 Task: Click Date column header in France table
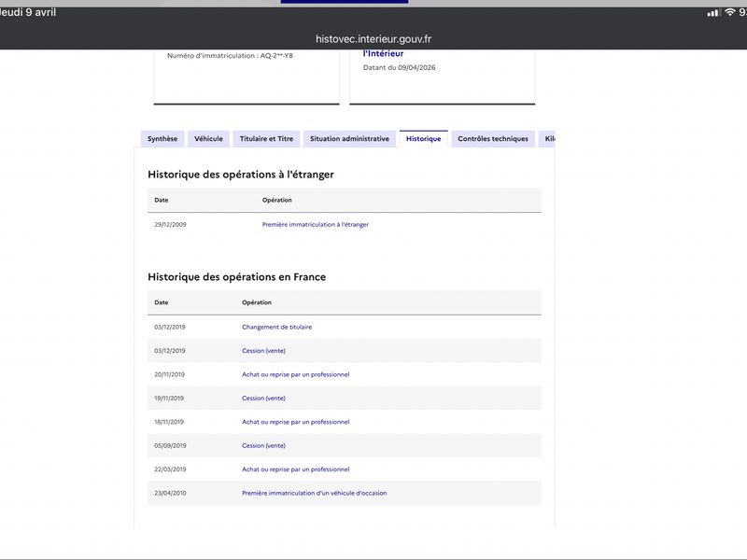pos(161,302)
